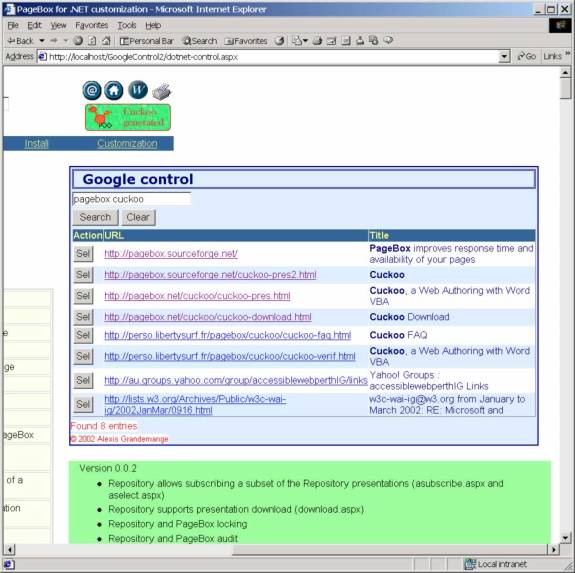Open the lists.w3.org Archives link
Image resolution: width=575 pixels, height=573 pixels.
[x=195, y=404]
